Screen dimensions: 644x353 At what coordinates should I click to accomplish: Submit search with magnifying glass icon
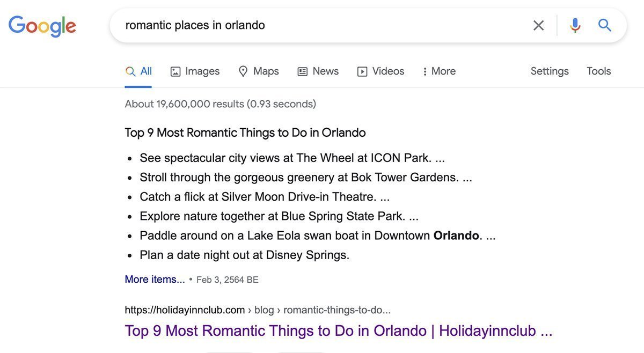[605, 25]
